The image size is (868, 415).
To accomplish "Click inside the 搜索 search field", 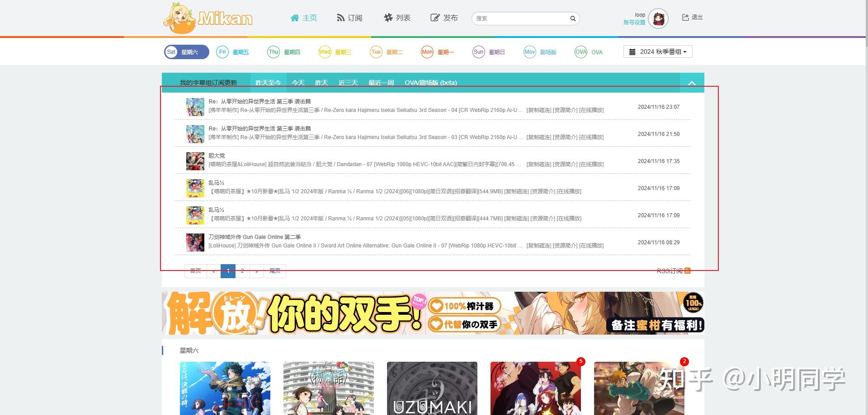I will (x=520, y=19).
